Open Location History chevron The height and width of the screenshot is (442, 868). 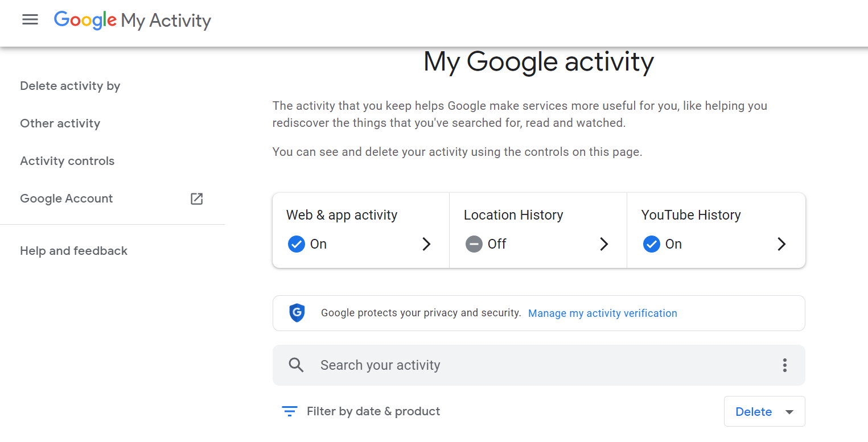tap(604, 244)
